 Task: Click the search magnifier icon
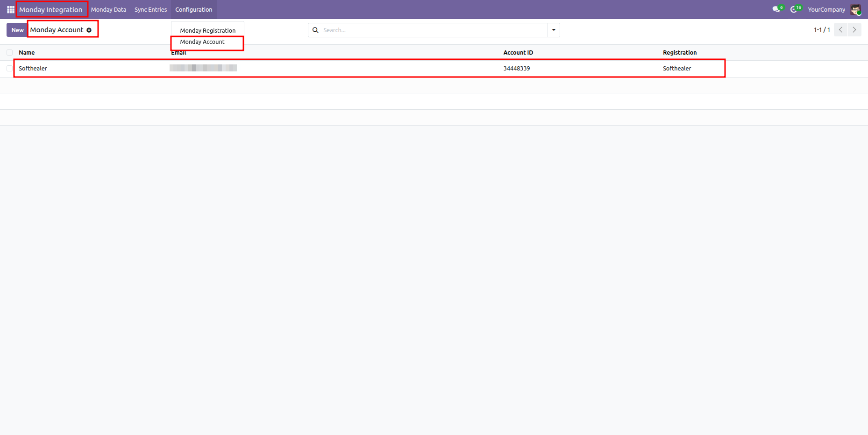pyautogui.click(x=315, y=30)
